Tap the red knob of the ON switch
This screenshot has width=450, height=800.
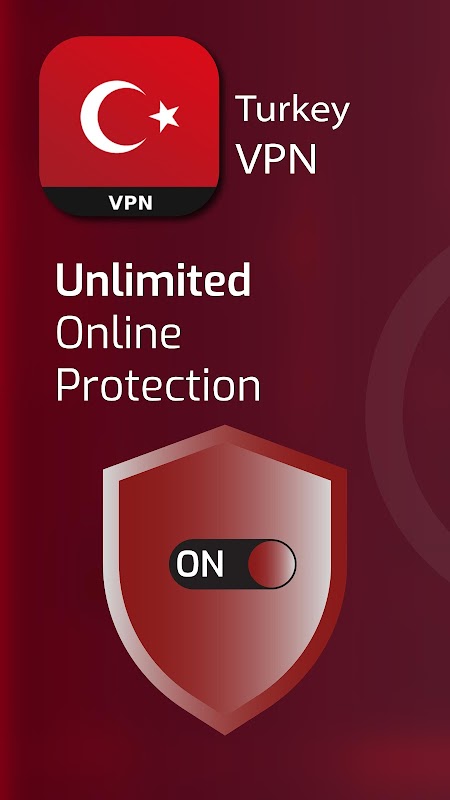(x=271, y=564)
